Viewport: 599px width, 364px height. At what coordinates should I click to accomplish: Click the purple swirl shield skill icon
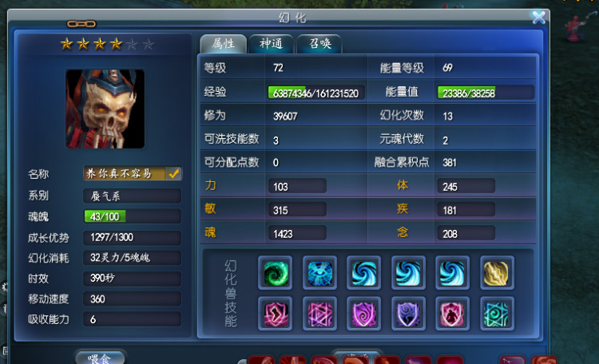pos(363,313)
